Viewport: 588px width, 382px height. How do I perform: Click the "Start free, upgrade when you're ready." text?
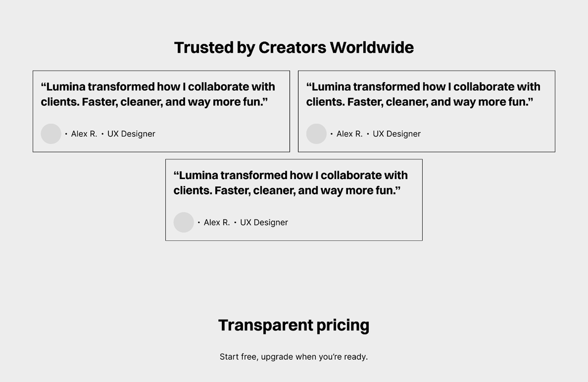pyautogui.click(x=294, y=357)
